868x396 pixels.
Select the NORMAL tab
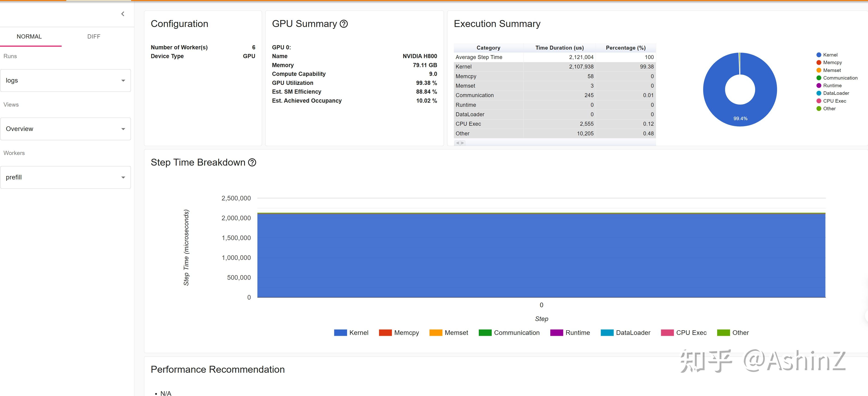point(29,36)
